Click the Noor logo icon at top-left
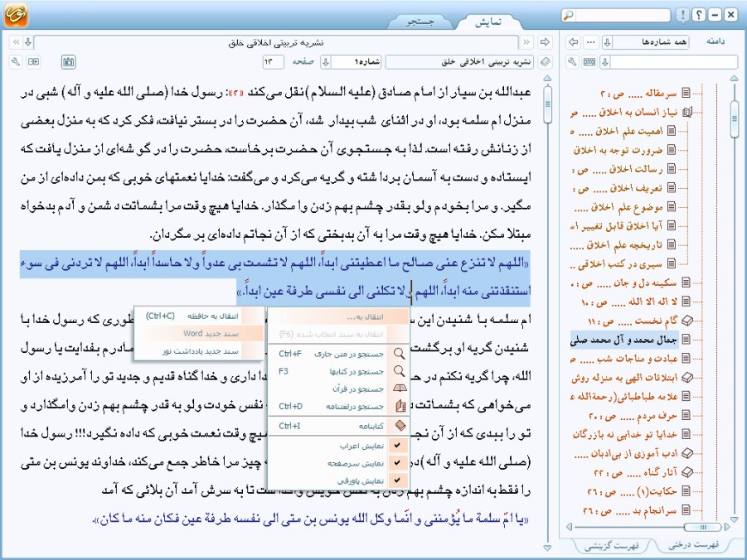 pyautogui.click(x=16, y=14)
